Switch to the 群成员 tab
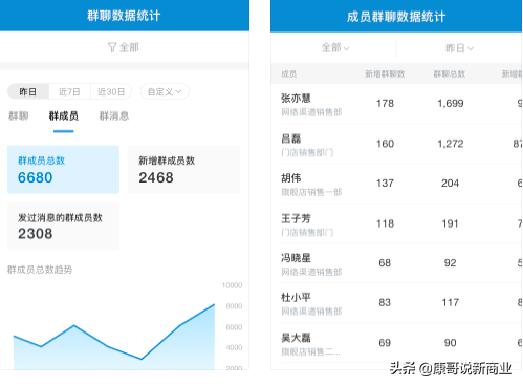 [x=63, y=116]
